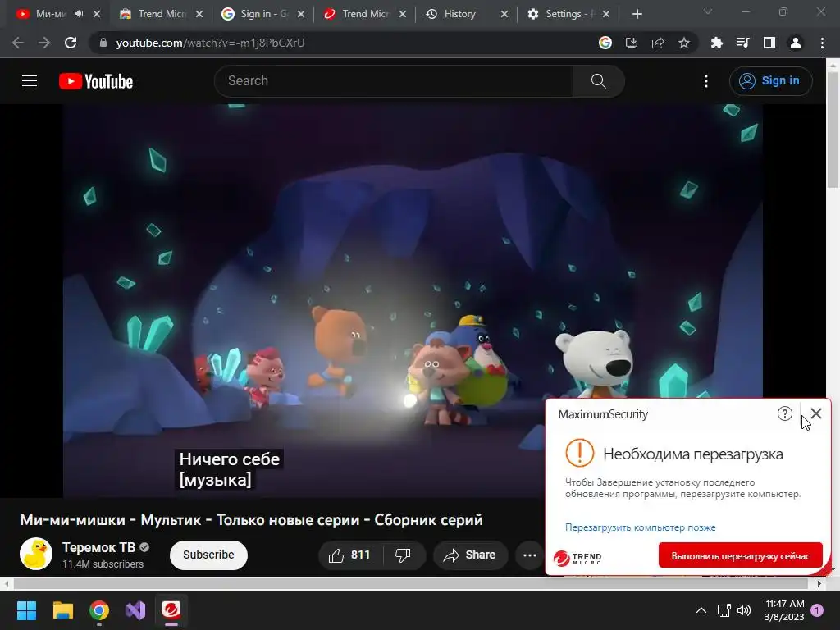Image resolution: width=840 pixels, height=630 pixels.
Task: Go forward with the browser forward arrow
Action: [44, 43]
